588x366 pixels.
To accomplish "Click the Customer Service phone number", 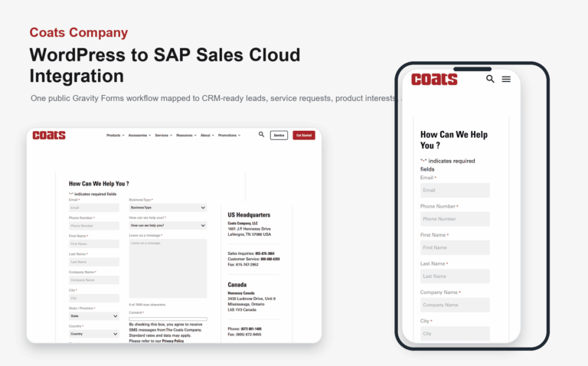I will (270, 259).
